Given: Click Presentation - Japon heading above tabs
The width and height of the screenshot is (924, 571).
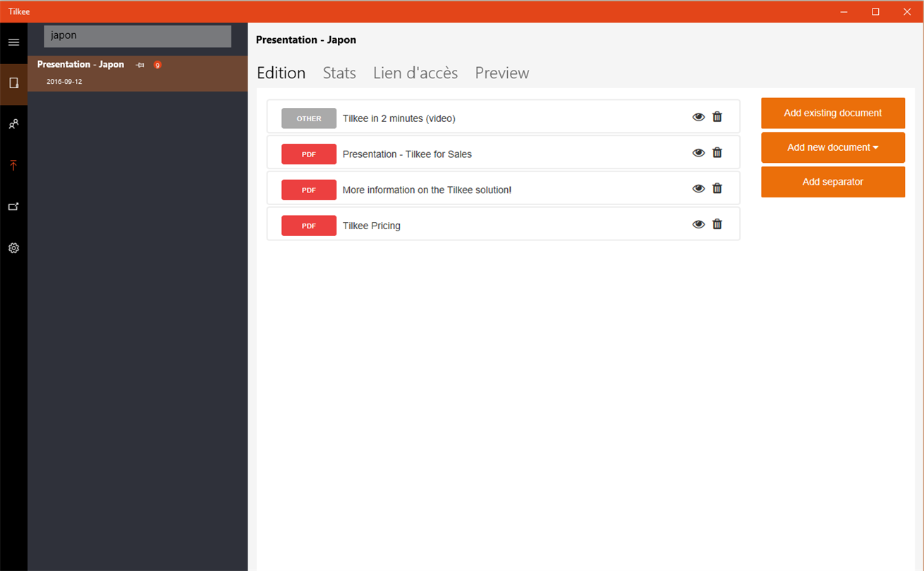Looking at the screenshot, I should (306, 40).
